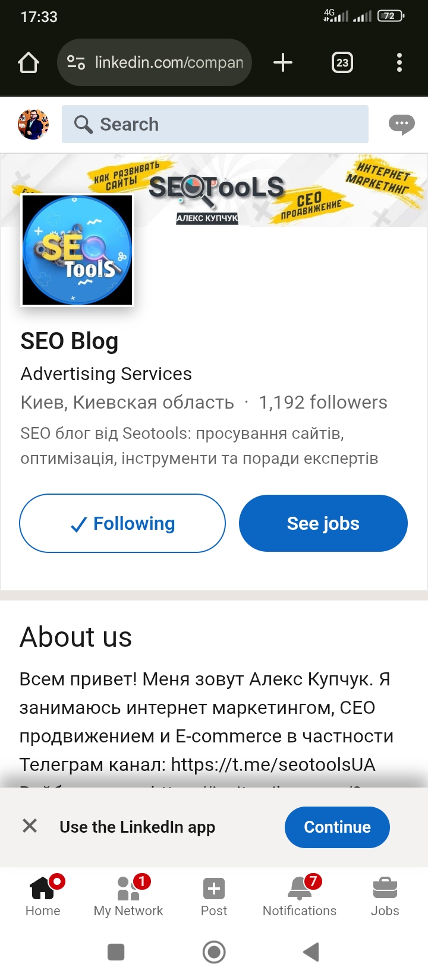Open Chrome's three-dot overflow menu
This screenshot has width=428, height=980.
[x=399, y=62]
